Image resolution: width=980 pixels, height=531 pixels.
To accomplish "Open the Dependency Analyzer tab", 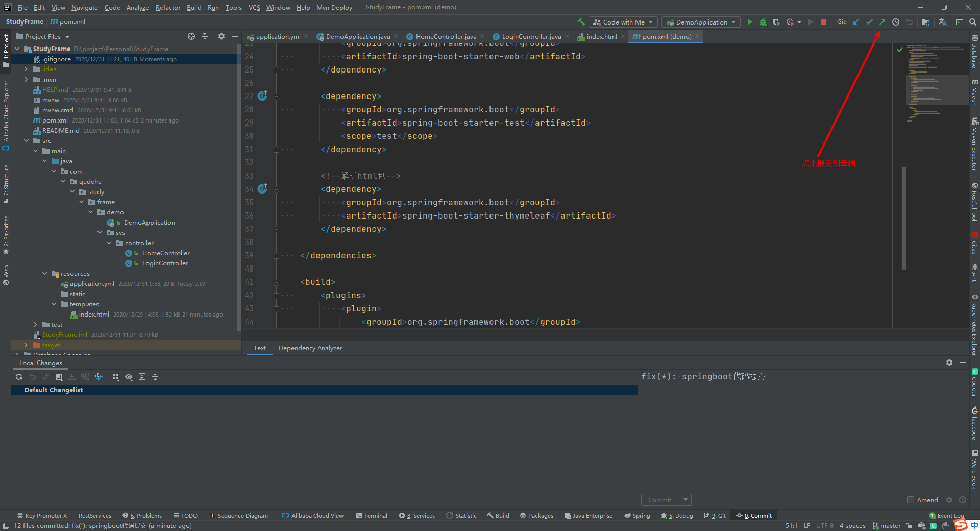I will click(310, 348).
